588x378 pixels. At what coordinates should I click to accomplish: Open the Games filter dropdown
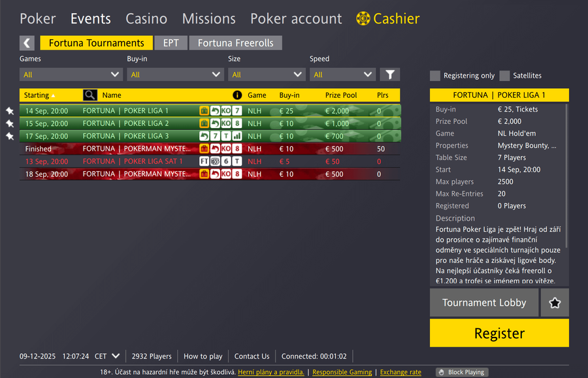pos(71,74)
